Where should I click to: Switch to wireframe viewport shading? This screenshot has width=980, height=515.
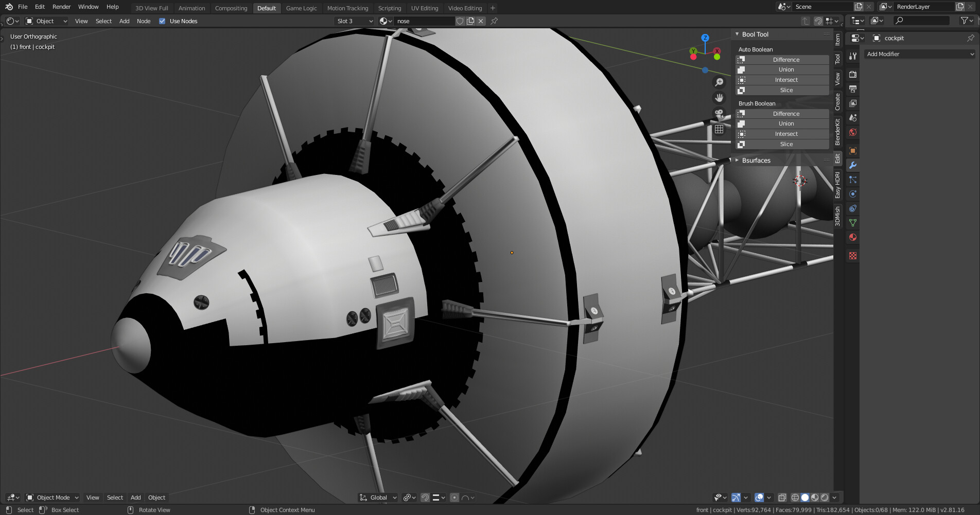[x=795, y=498]
